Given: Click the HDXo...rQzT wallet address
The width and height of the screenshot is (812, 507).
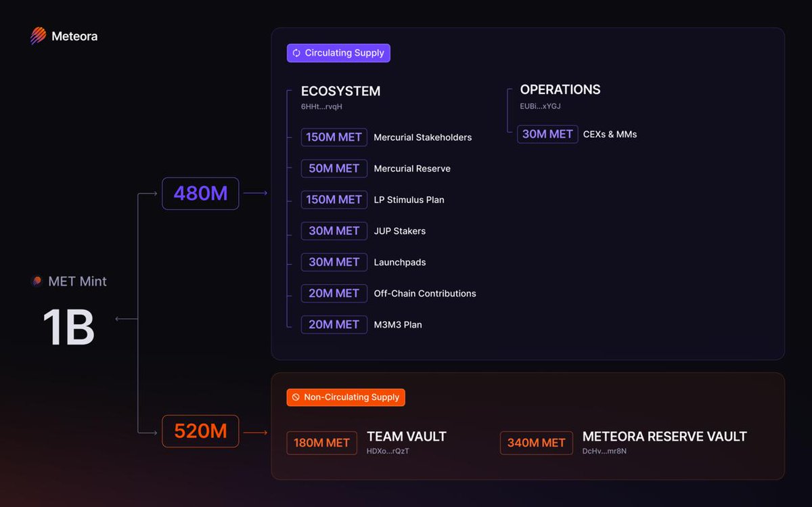Looking at the screenshot, I should pyautogui.click(x=388, y=451).
